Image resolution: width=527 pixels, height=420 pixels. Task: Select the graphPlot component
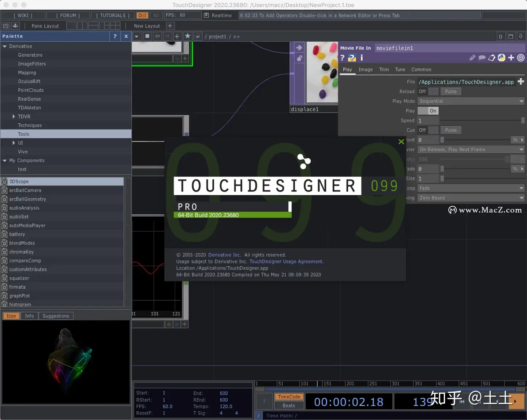pos(62,296)
